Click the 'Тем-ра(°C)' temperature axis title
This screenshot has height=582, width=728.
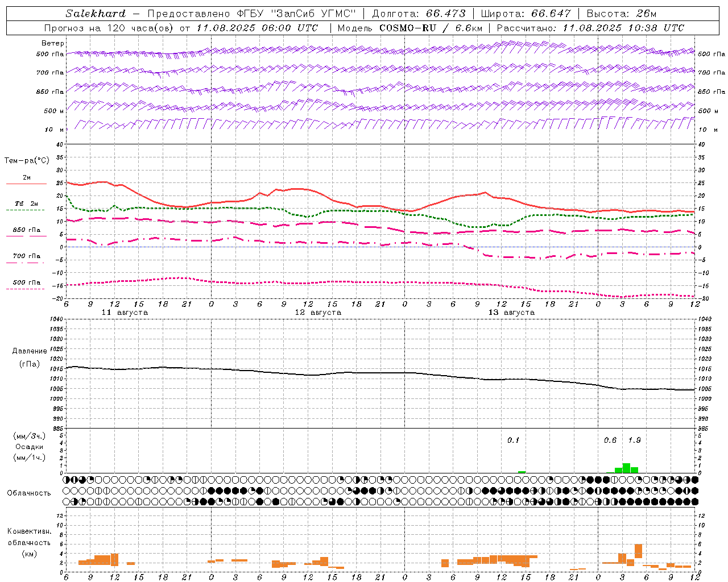click(27, 161)
